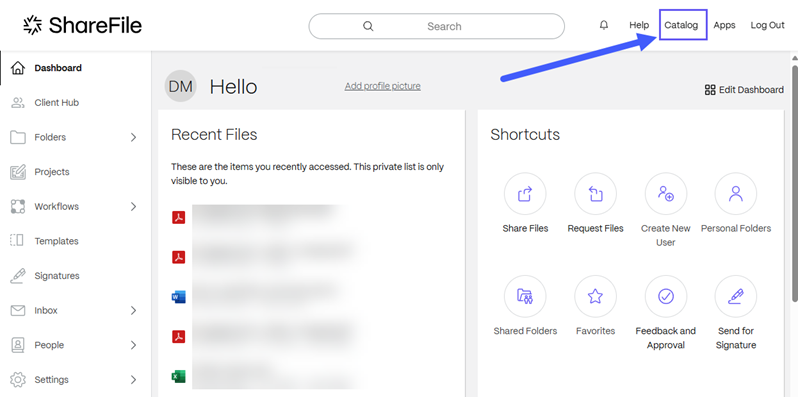Click Add profile picture link

(383, 86)
